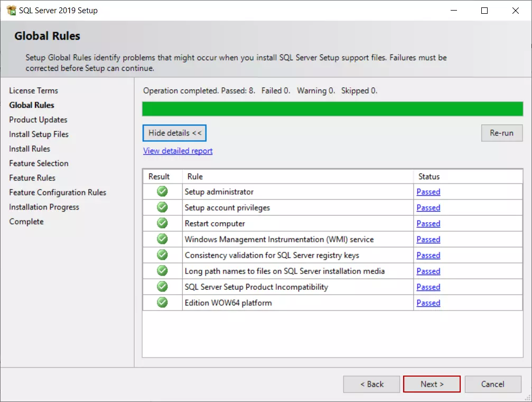This screenshot has height=402, width=532.
Task: Go to the previous page with Back
Action: coord(371,384)
